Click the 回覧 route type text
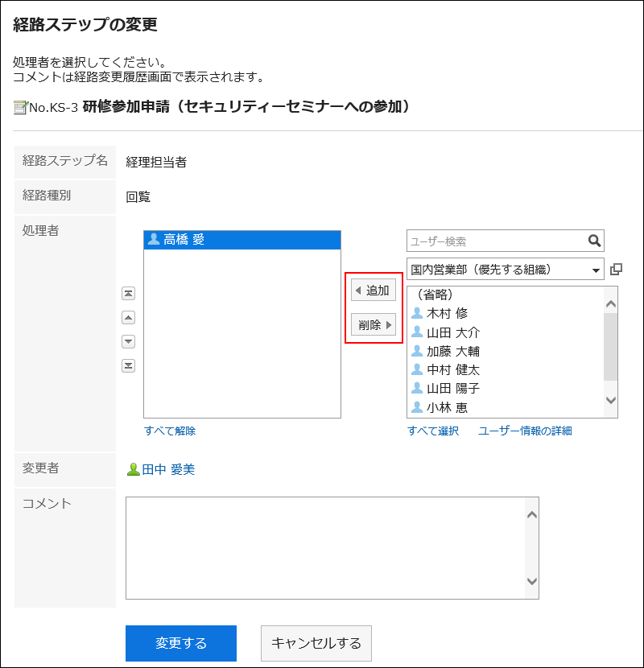The width and height of the screenshot is (644, 668). click(138, 197)
